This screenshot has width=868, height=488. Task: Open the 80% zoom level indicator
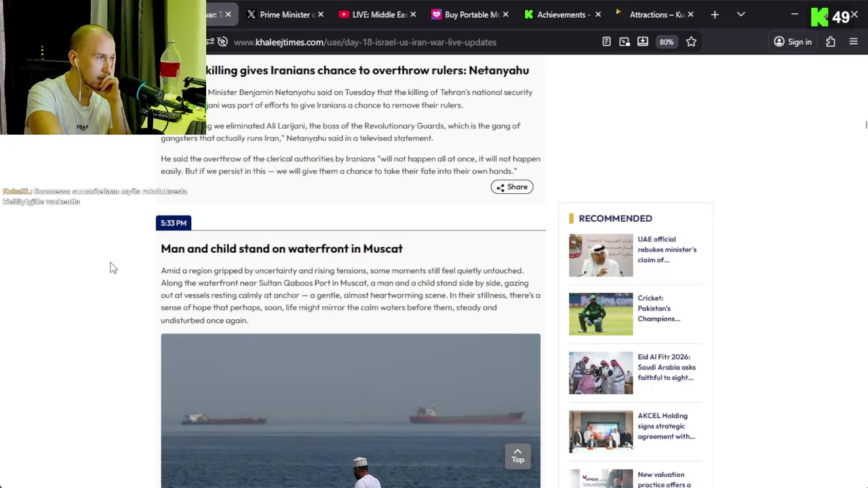[x=667, y=42]
